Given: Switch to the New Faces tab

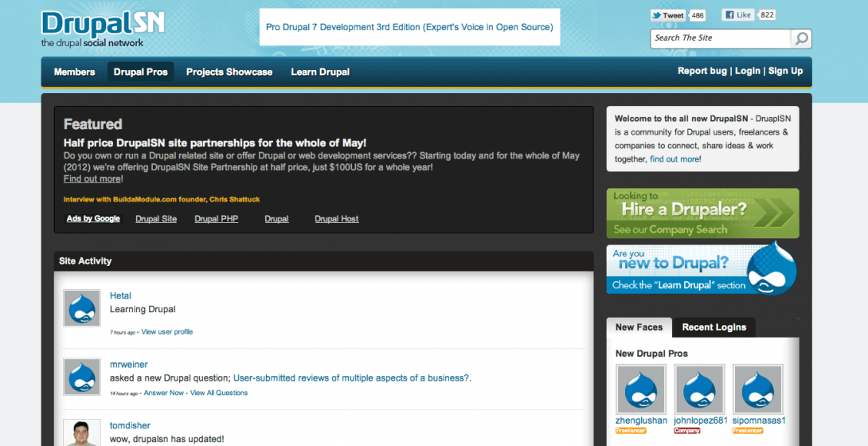Looking at the screenshot, I should 639,327.
